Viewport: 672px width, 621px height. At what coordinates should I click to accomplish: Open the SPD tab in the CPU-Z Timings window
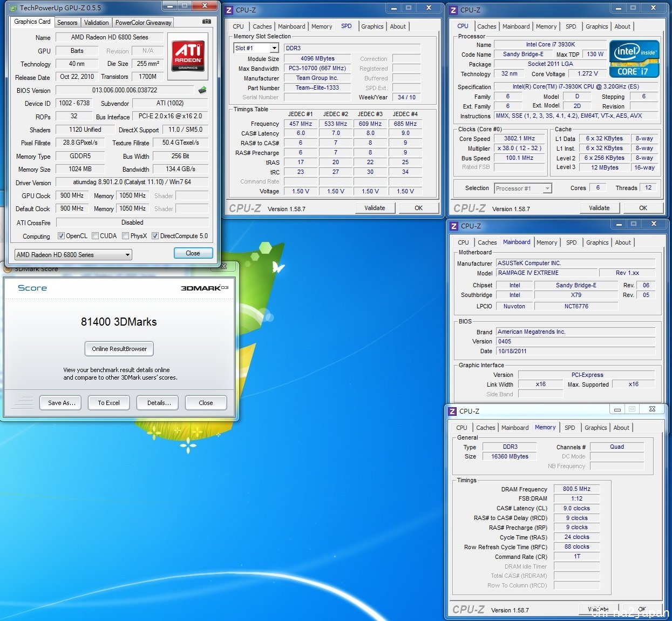tap(570, 428)
